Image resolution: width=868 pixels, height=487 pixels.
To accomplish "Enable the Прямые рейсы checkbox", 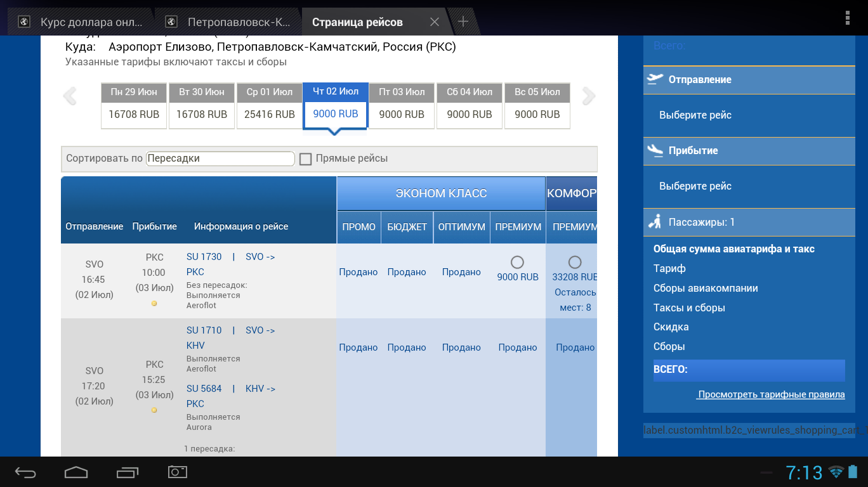I will coord(306,159).
